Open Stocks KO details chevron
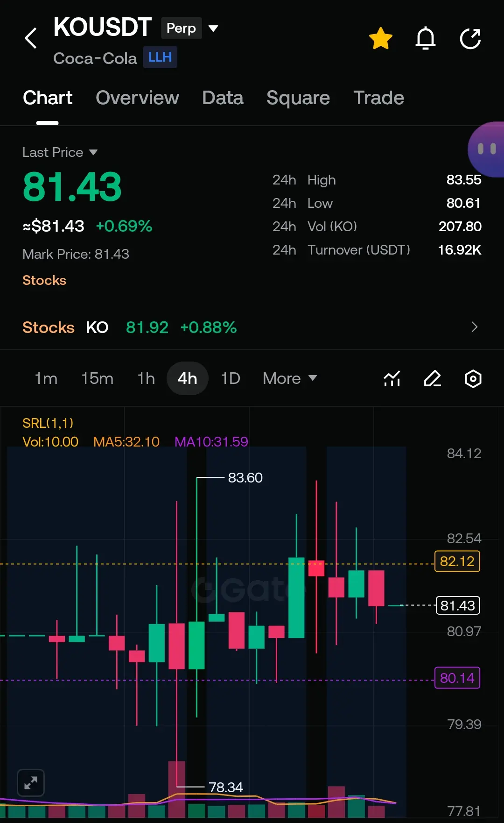 click(475, 327)
